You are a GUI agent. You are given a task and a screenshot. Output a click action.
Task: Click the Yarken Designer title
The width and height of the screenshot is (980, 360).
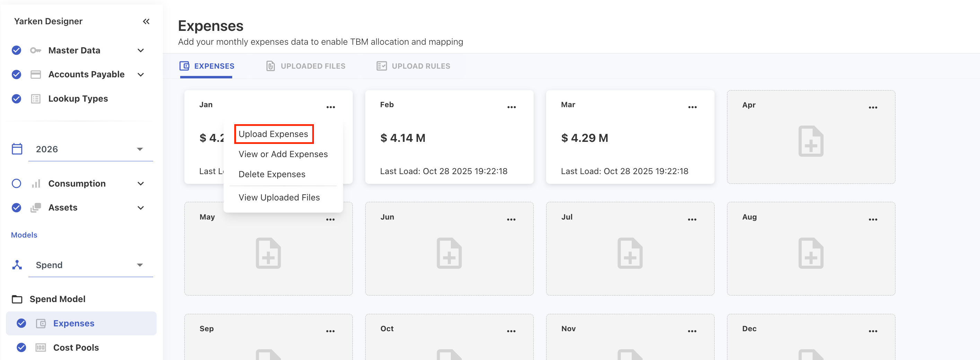point(48,21)
